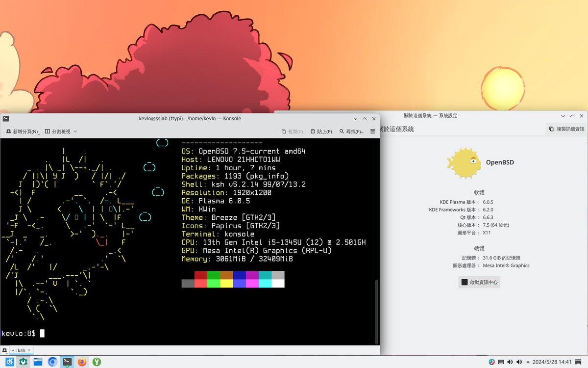Click the 啟動資訊中心 button

coord(479,282)
